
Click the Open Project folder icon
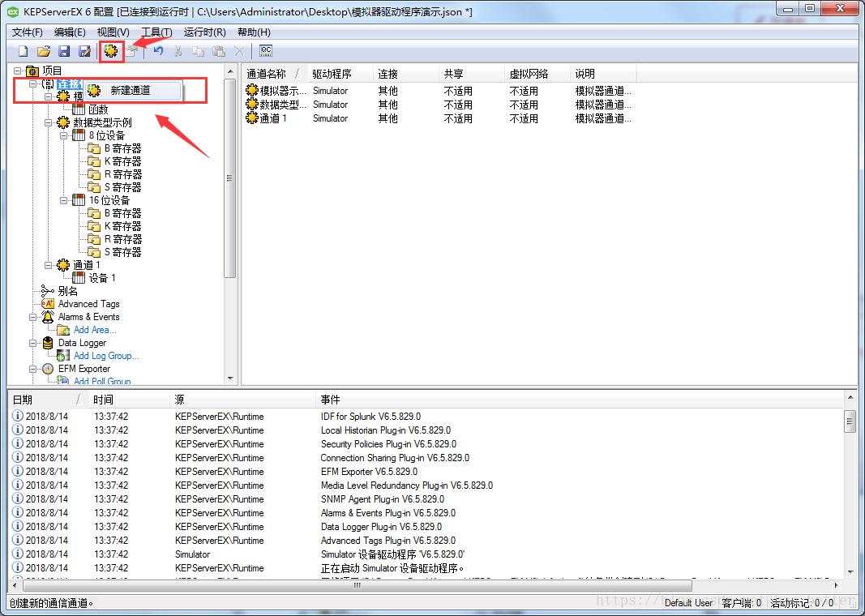(43, 50)
